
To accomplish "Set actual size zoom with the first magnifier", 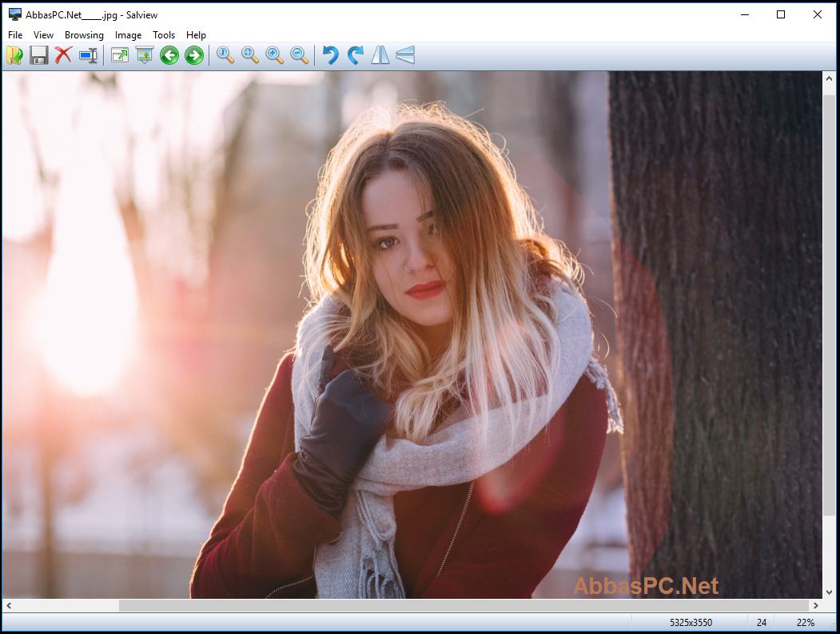I will click(225, 55).
